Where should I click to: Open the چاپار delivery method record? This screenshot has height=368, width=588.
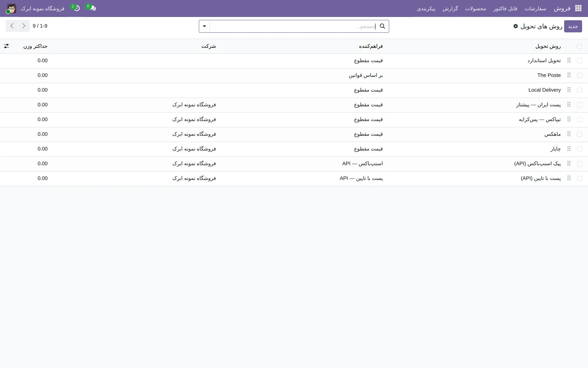click(555, 149)
